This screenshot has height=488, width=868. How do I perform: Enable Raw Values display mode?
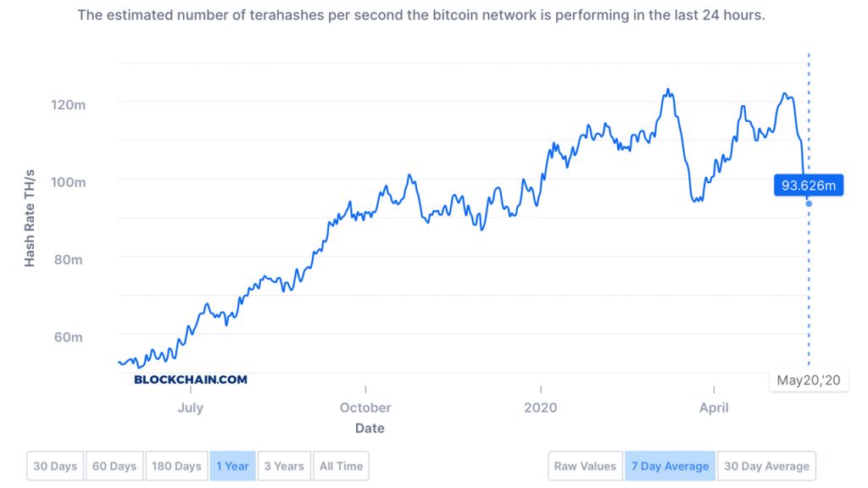pos(585,465)
